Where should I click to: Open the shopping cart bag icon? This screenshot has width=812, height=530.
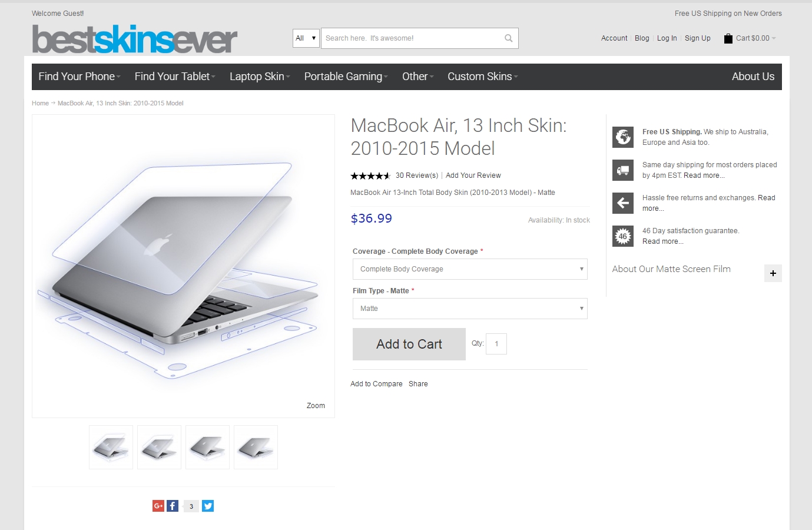tap(728, 38)
